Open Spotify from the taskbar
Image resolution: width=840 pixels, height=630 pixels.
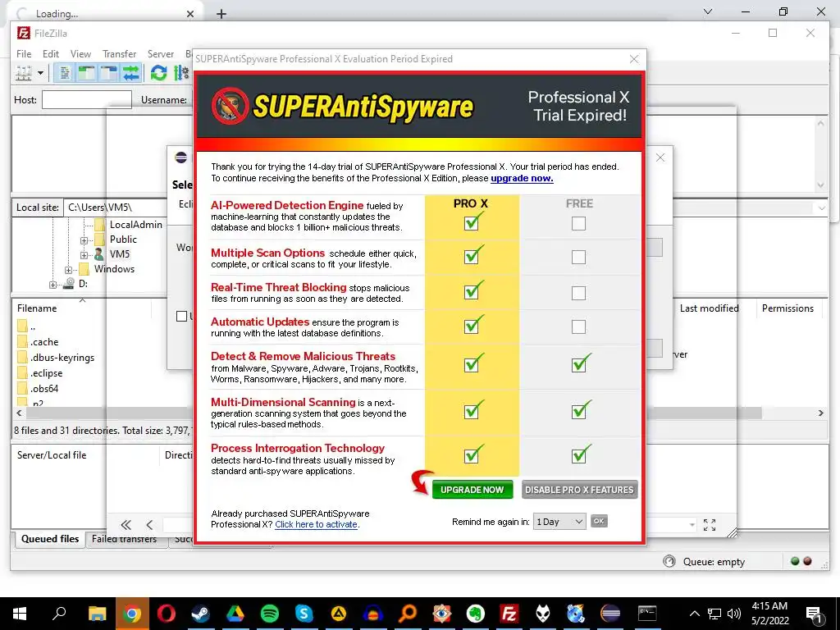coord(269,614)
